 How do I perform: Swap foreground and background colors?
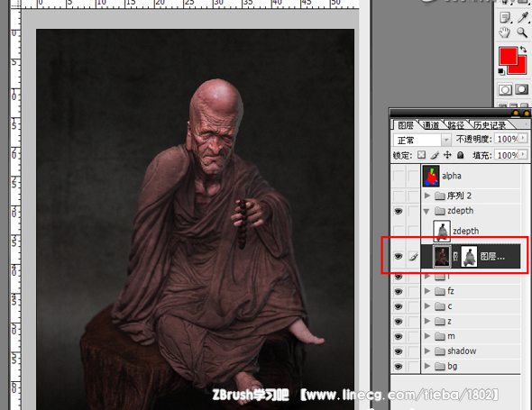click(523, 50)
